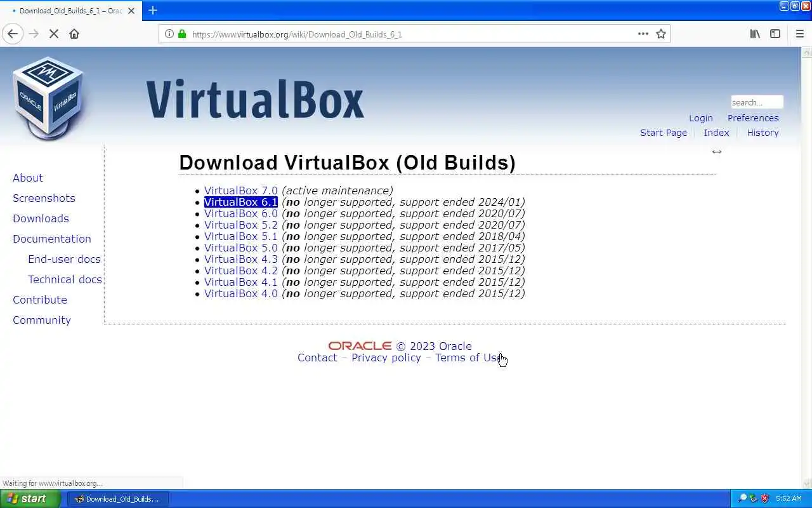Open the Terms of Use footer link
Screen dimensions: 812x508
[468, 358]
